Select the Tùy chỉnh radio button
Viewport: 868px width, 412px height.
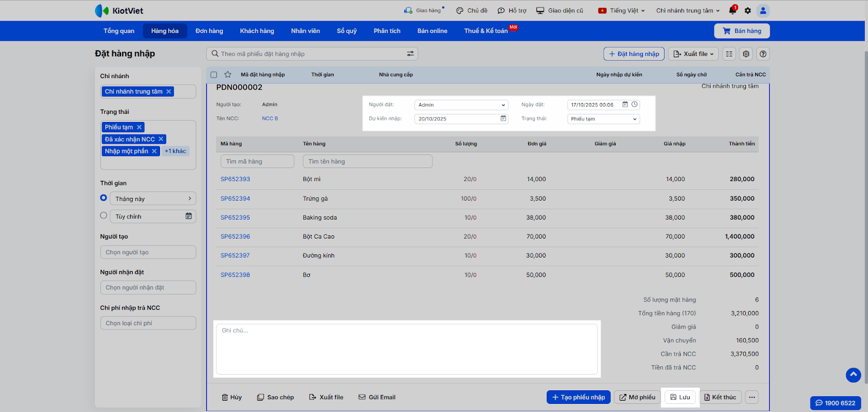(x=104, y=215)
